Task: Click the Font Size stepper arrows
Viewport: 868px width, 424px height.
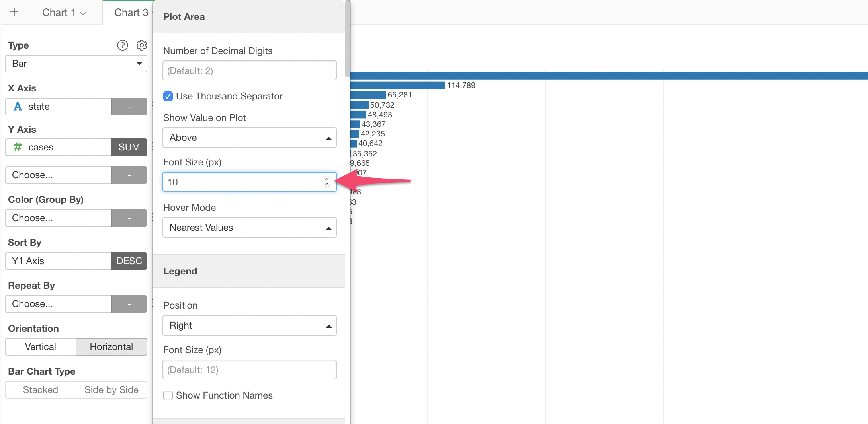Action: pos(327,182)
